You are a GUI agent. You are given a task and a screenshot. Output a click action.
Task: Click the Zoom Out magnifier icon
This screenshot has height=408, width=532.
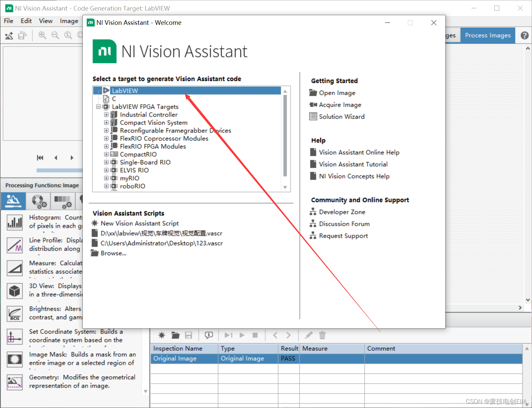click(55, 35)
